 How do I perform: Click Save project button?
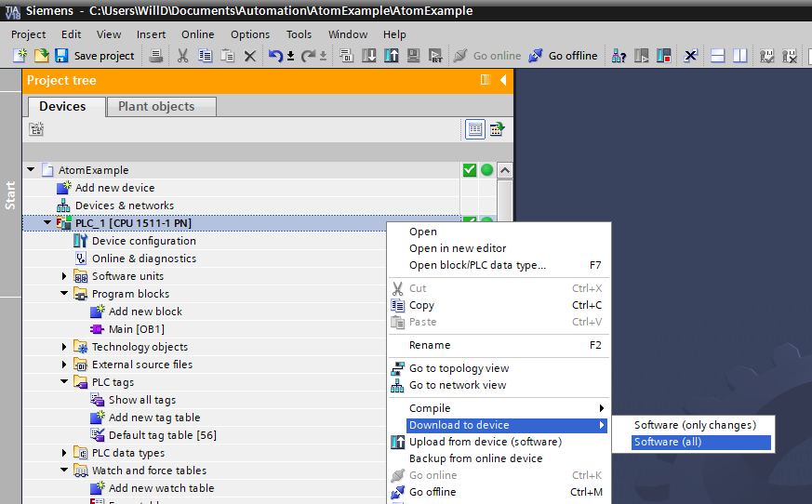94,56
